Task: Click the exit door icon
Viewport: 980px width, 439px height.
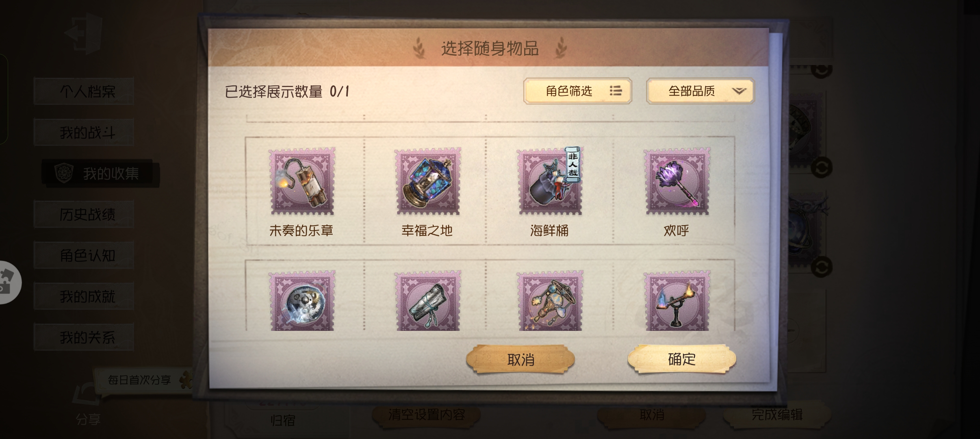Action: tap(84, 33)
